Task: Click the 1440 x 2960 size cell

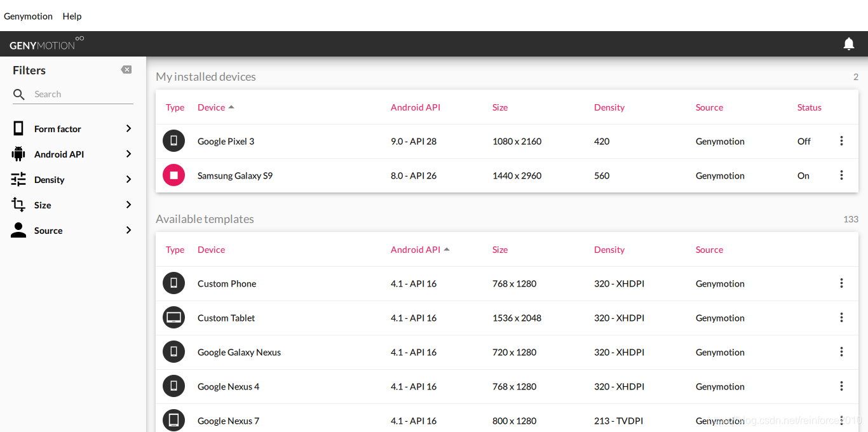Action: [x=517, y=175]
